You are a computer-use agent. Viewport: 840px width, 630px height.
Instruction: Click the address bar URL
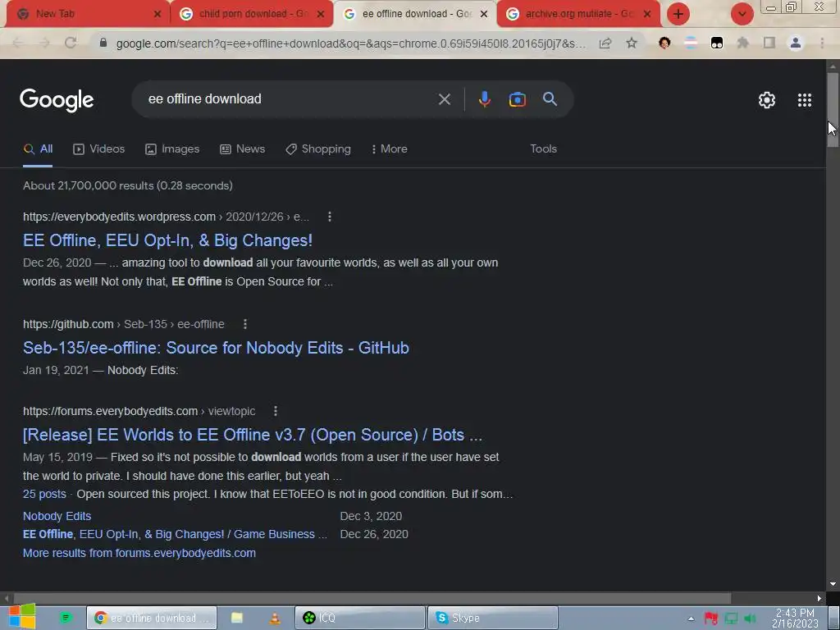point(351,43)
